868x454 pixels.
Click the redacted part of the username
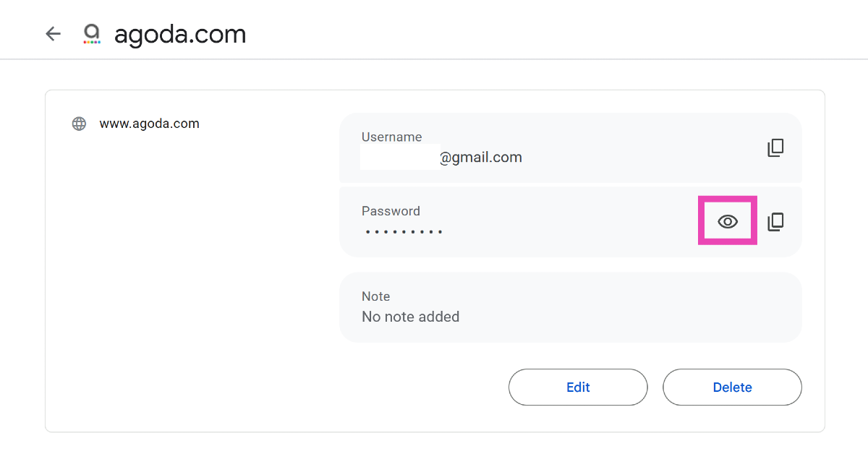tap(400, 157)
